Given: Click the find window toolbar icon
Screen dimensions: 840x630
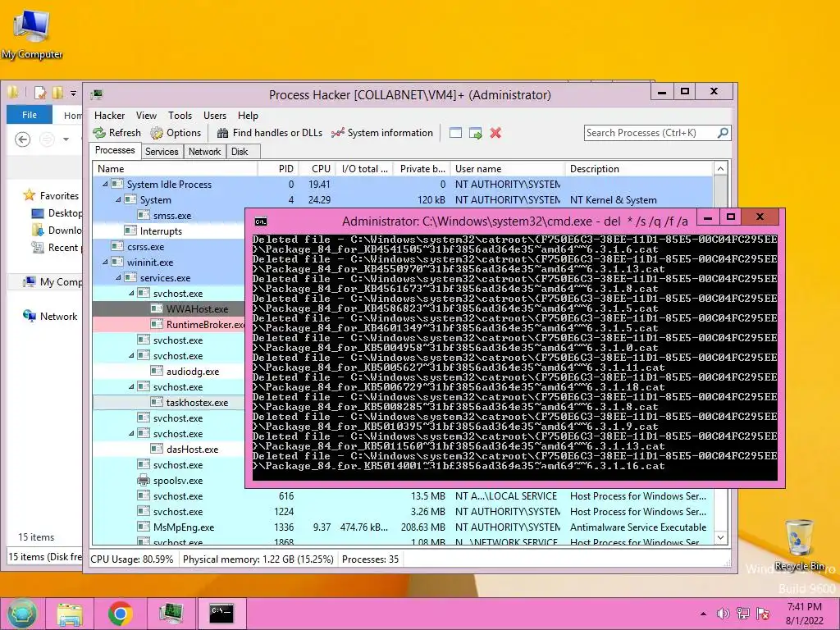Looking at the screenshot, I should point(455,133).
